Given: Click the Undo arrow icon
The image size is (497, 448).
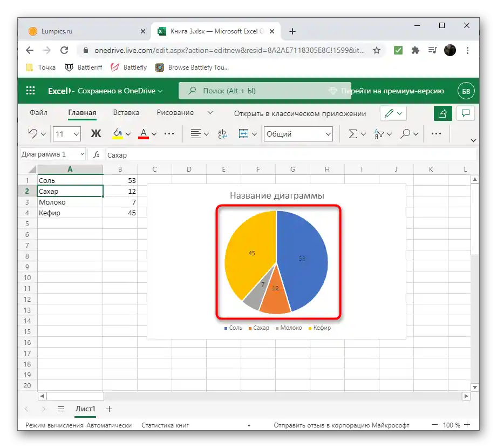Looking at the screenshot, I should (33, 134).
